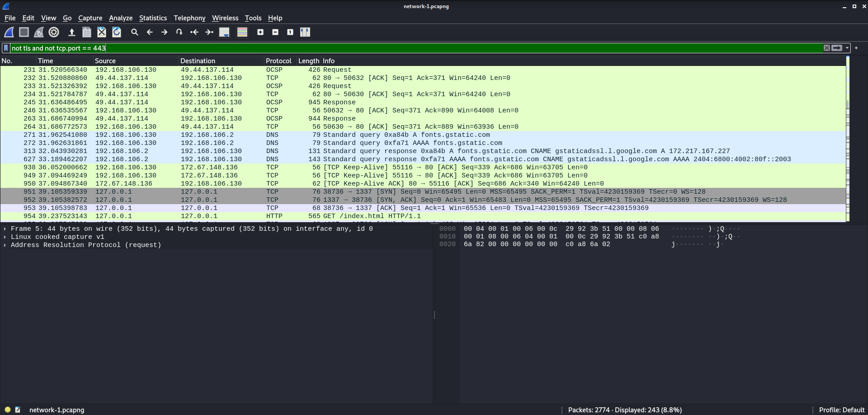Jump to the first packet

coord(194,32)
